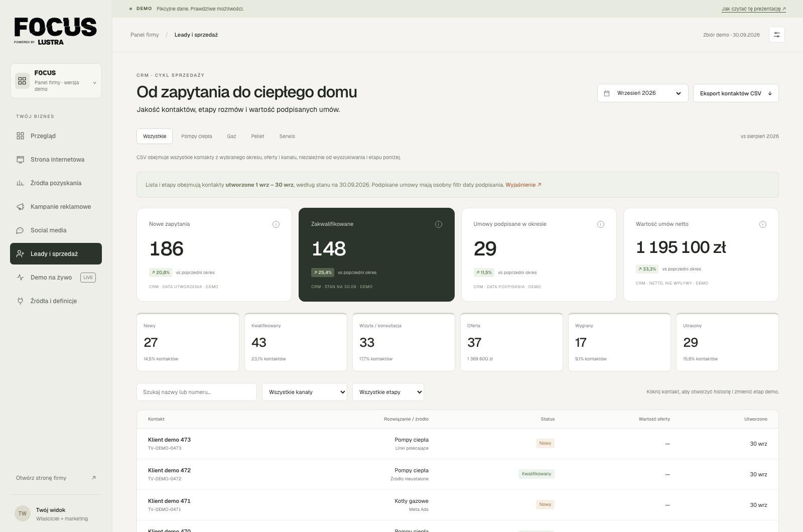
Task: Open Źródła i definicje
Action: (56, 301)
